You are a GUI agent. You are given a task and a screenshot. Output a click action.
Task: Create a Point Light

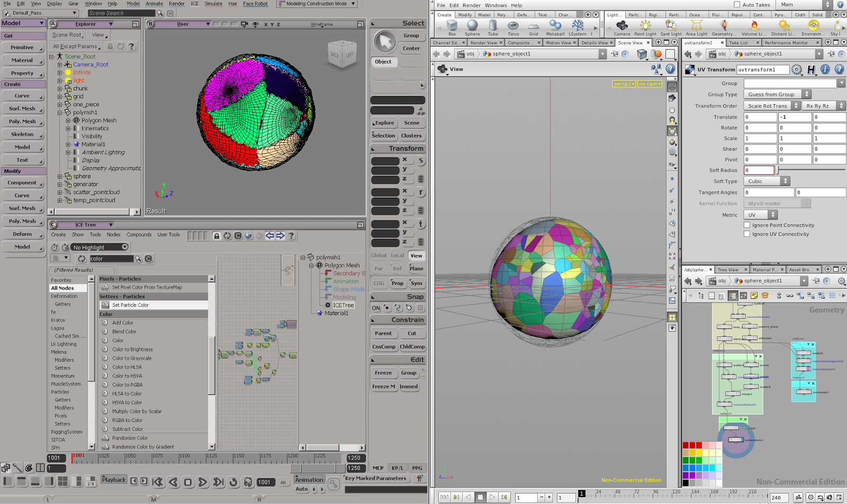645,28
